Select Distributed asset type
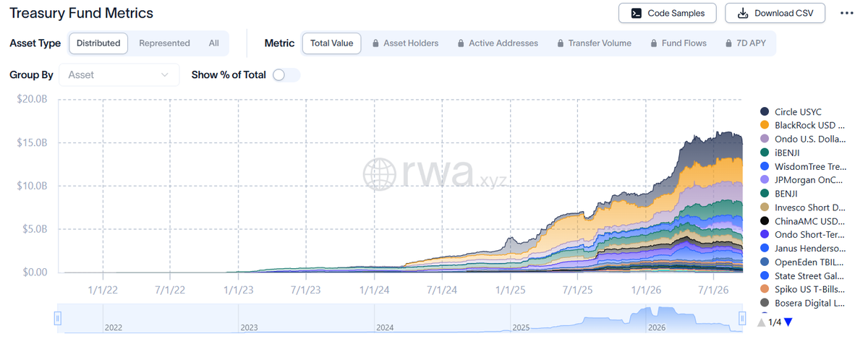The image size is (868, 339). point(98,43)
